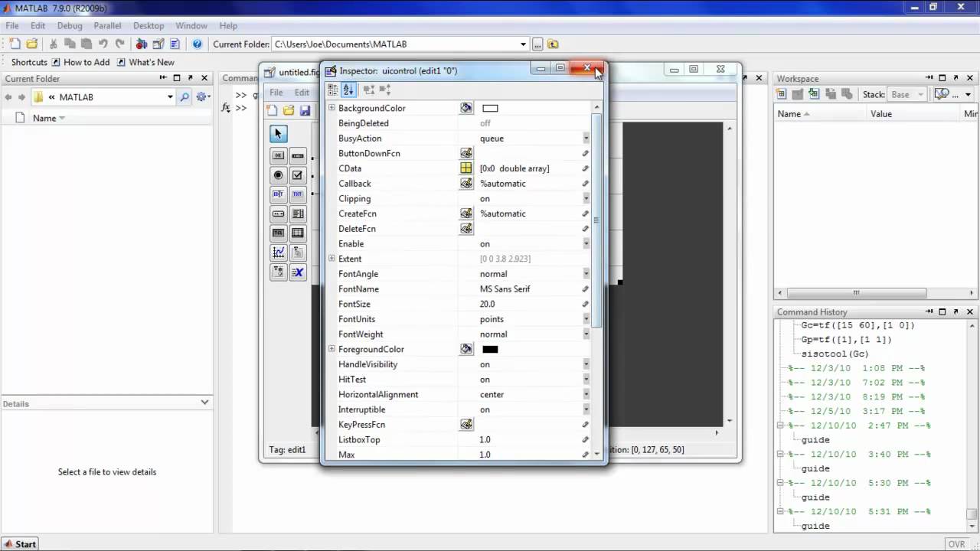Open CData array editor grid icon

tap(466, 168)
